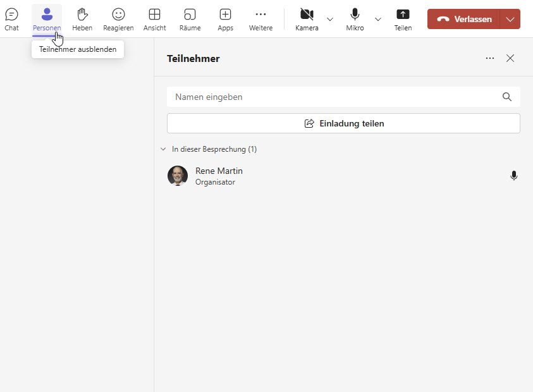Click the Teilnehmer panel heading
Viewport: 533px width, 392px height.
pos(193,58)
